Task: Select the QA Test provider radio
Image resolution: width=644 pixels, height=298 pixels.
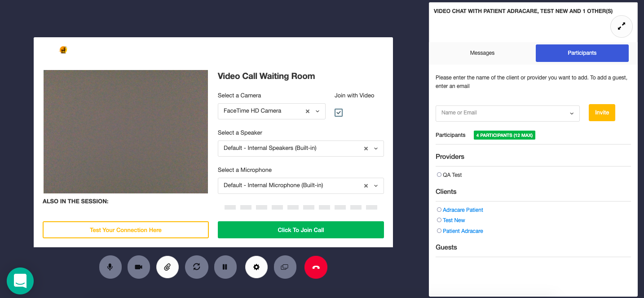Action: pos(439,175)
